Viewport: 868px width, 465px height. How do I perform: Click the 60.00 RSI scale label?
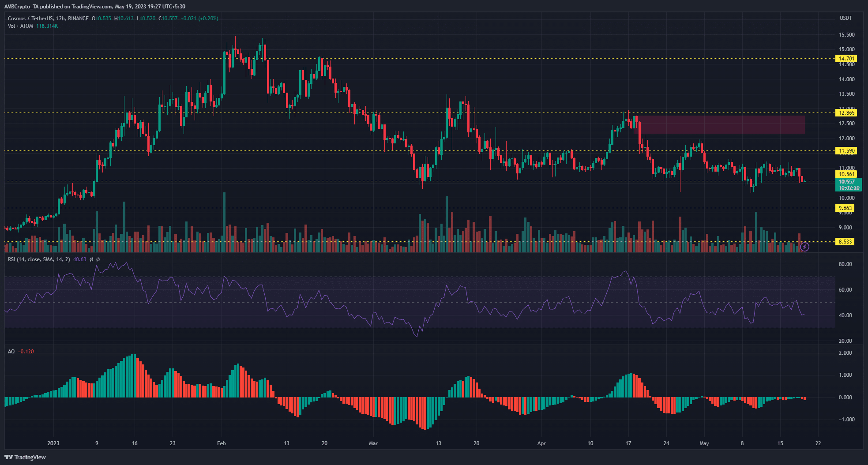(x=845, y=290)
